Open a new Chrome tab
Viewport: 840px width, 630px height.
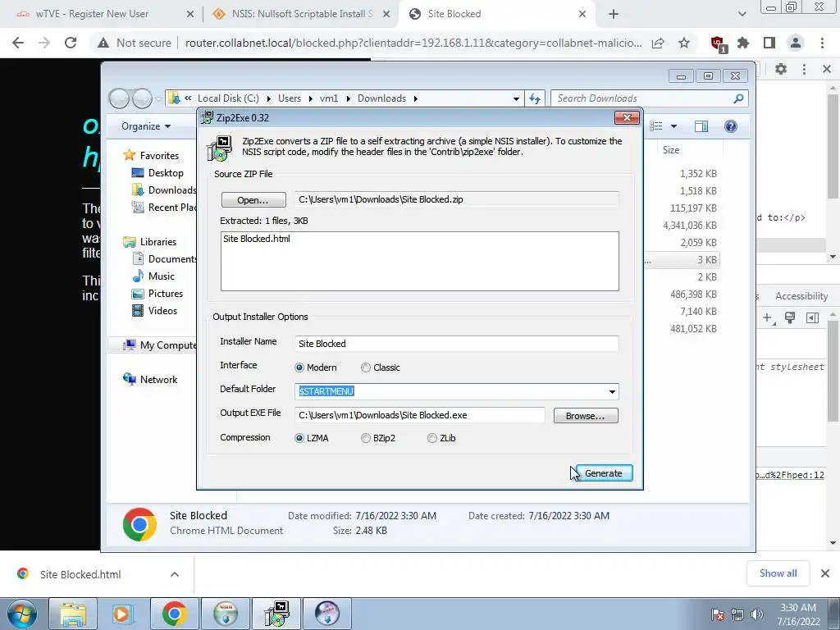[614, 15]
